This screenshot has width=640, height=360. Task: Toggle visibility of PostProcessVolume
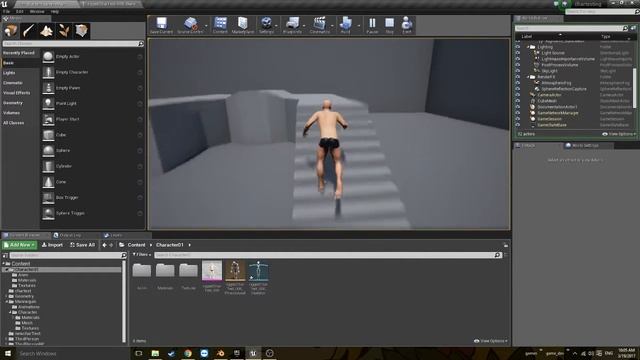[x=518, y=65]
